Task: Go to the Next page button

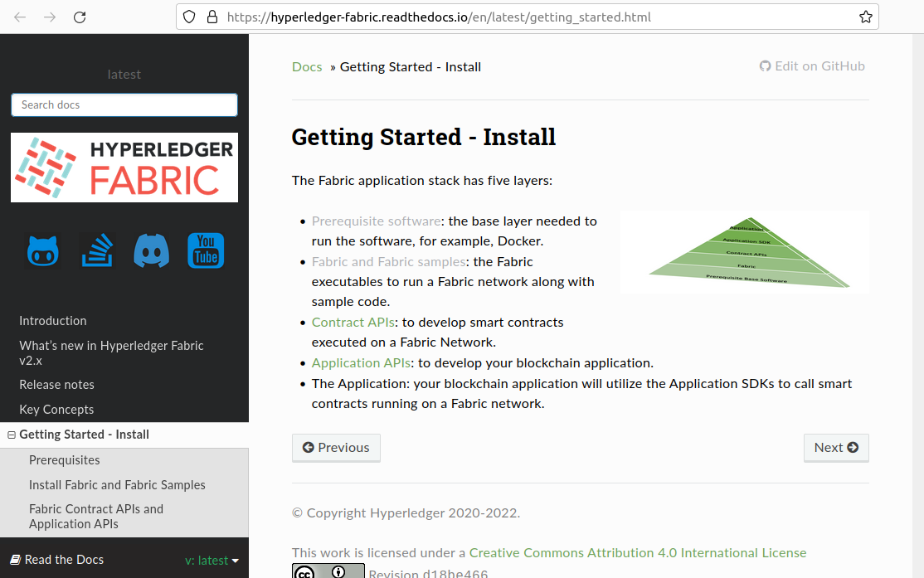Action: click(x=836, y=448)
